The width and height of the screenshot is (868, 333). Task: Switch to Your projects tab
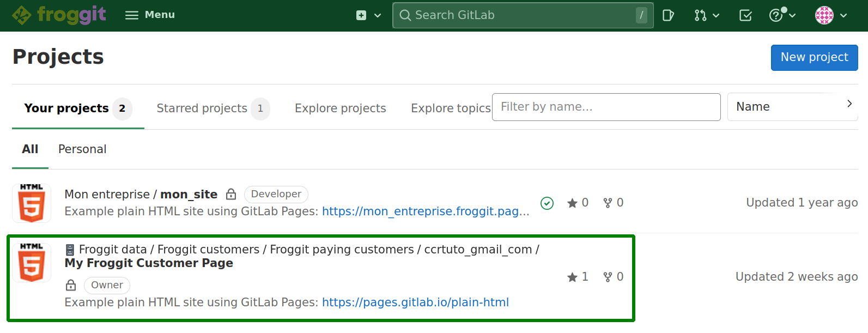(x=78, y=108)
